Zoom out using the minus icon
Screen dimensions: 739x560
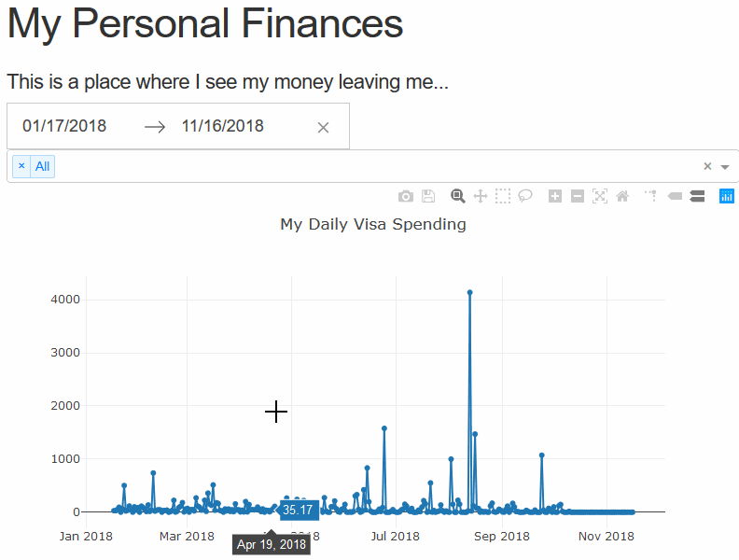point(578,196)
